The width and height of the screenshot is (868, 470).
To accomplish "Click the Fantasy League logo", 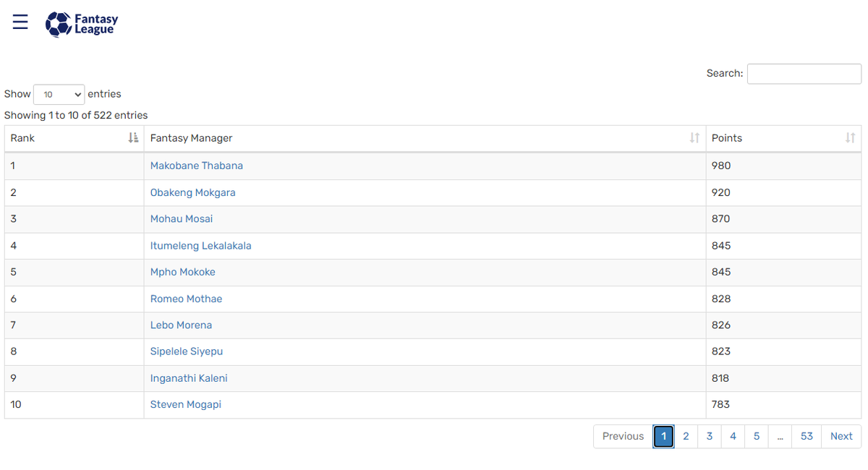I will (x=81, y=24).
